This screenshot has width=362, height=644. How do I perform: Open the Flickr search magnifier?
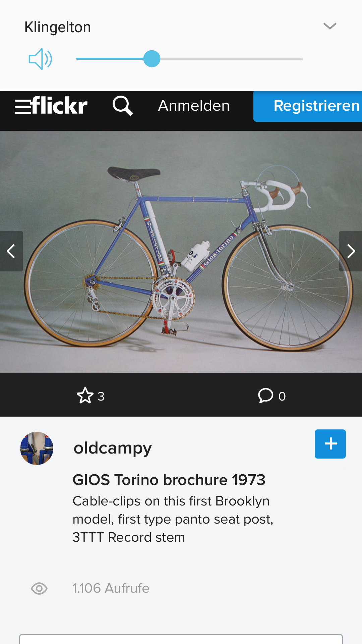point(122,106)
